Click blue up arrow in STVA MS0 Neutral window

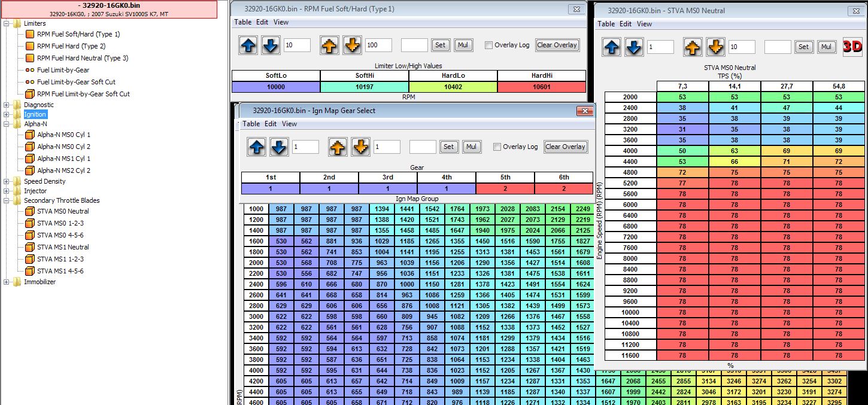click(612, 47)
